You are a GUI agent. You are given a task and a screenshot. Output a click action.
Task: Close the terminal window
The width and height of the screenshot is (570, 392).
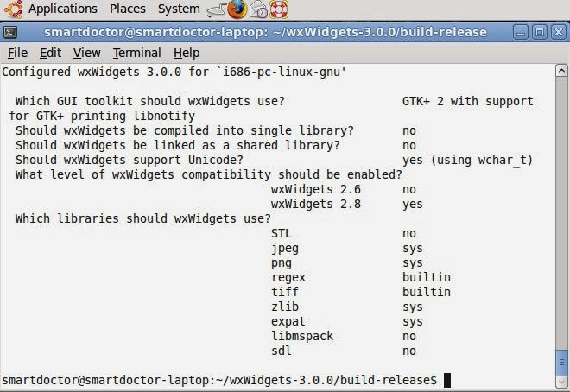(559, 32)
